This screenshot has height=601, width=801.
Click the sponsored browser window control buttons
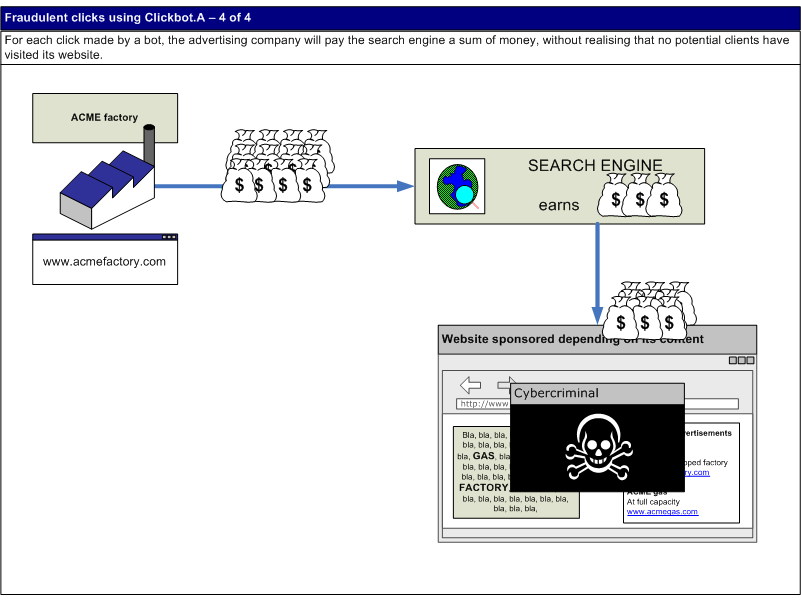point(741,360)
